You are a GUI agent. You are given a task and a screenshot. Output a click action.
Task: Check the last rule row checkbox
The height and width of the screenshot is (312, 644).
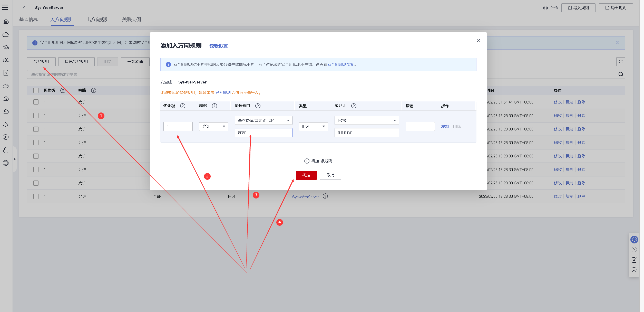(36, 196)
